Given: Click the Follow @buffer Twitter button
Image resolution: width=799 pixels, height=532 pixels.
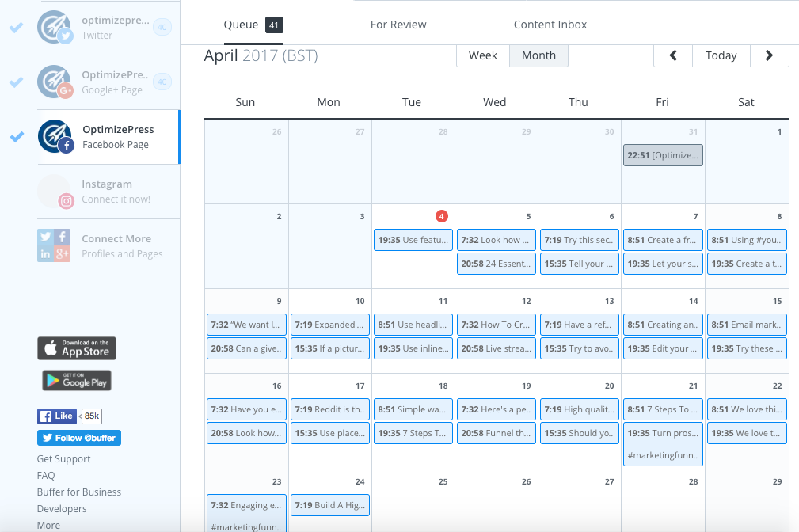Looking at the screenshot, I should coord(78,438).
